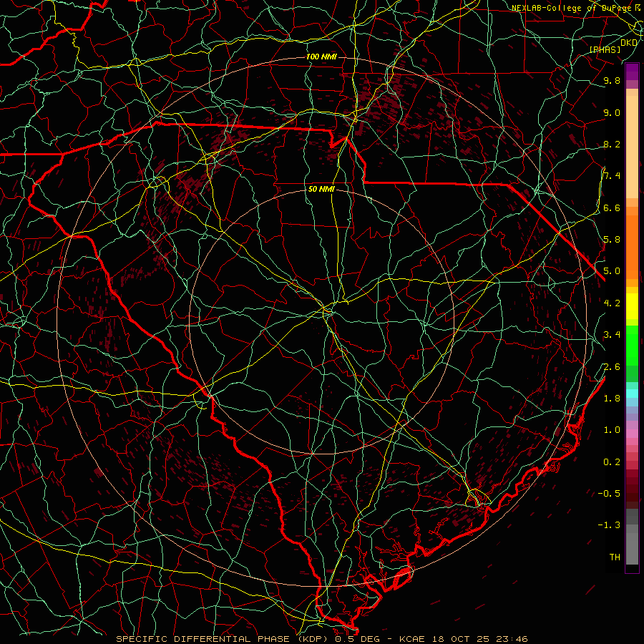This screenshot has height=644, width=644.
Task: Select the cyan color bar segment
Action: (632, 394)
